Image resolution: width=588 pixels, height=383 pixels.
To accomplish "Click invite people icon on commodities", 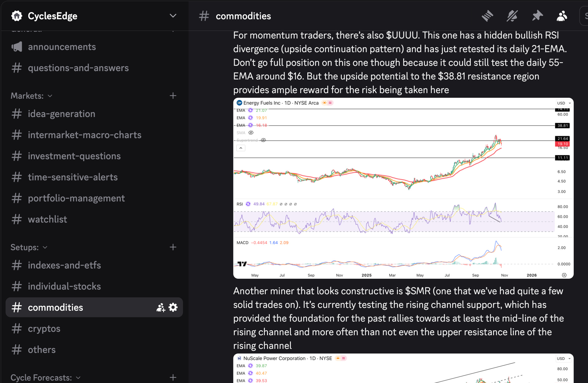I will (161, 307).
